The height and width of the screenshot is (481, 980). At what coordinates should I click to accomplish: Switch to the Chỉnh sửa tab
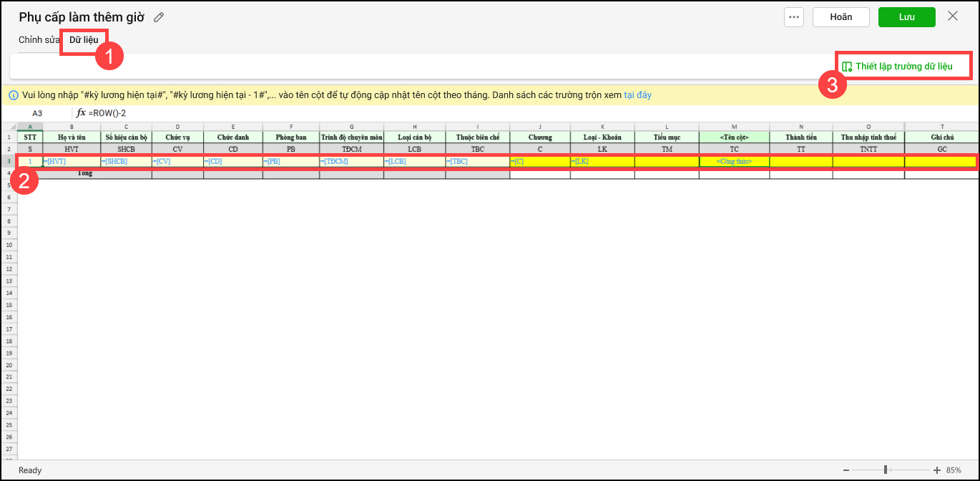click(x=39, y=39)
